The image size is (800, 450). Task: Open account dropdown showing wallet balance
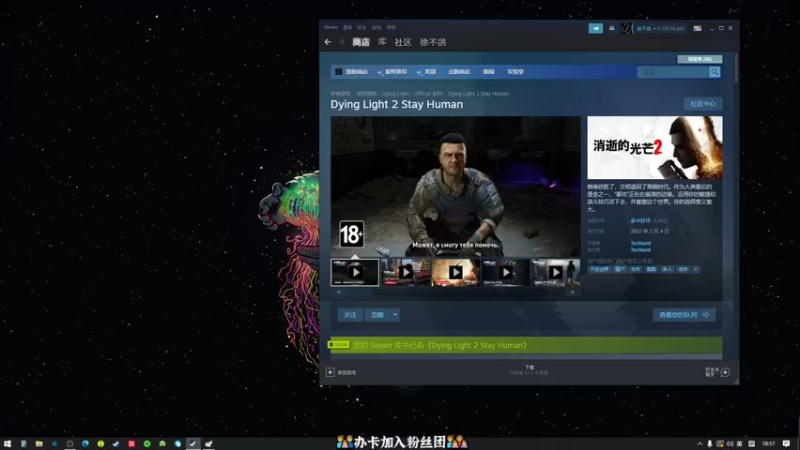pos(660,29)
